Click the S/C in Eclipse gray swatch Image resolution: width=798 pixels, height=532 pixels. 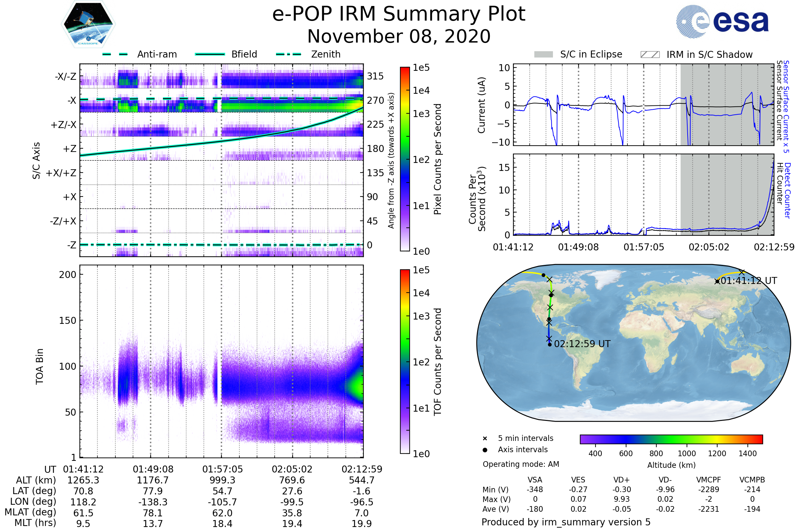[x=543, y=55]
